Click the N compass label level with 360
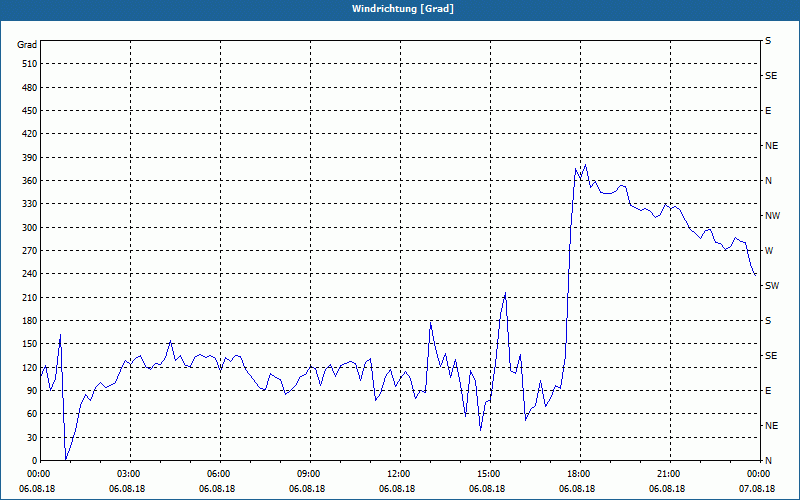This screenshot has width=800, height=500. (768, 181)
